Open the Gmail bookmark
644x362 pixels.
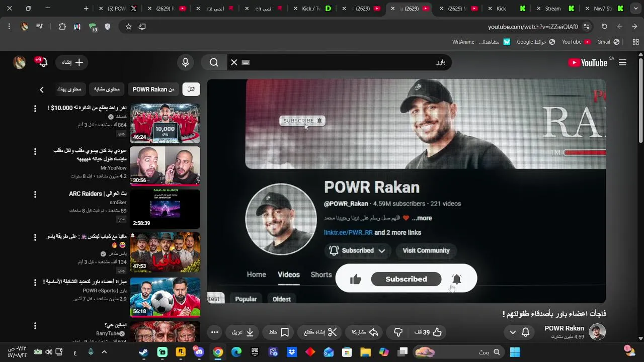609,42
